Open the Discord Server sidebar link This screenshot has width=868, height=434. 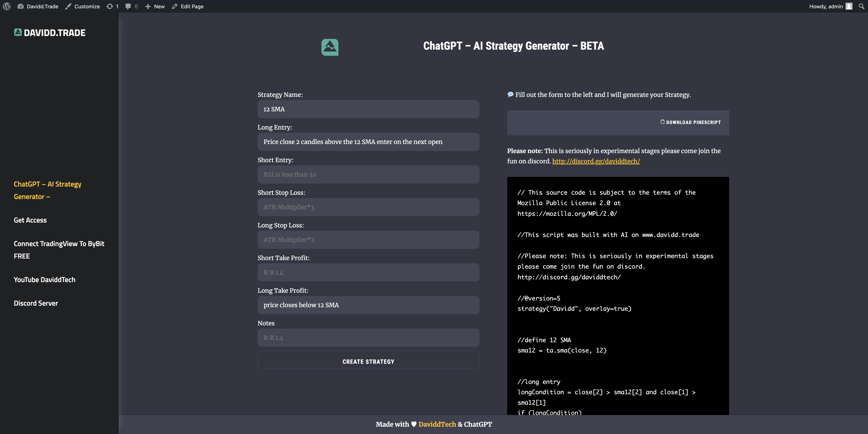click(36, 303)
